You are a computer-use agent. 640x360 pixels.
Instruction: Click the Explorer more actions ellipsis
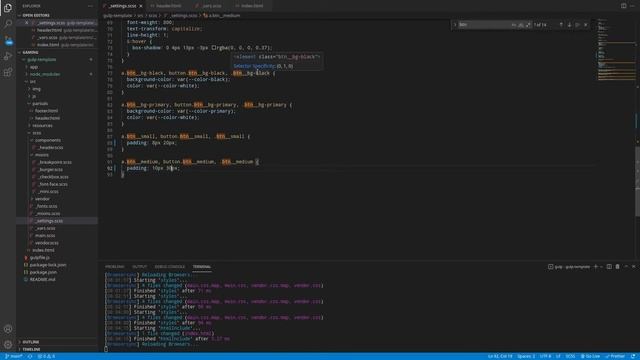pyautogui.click(x=90, y=6)
